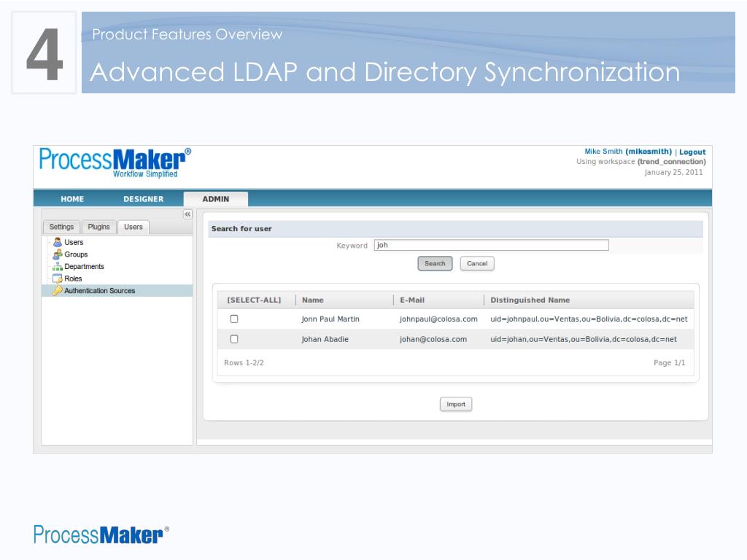
Task: Click DN uid=johnpaul,ou=Ventas cell
Action: 589,319
